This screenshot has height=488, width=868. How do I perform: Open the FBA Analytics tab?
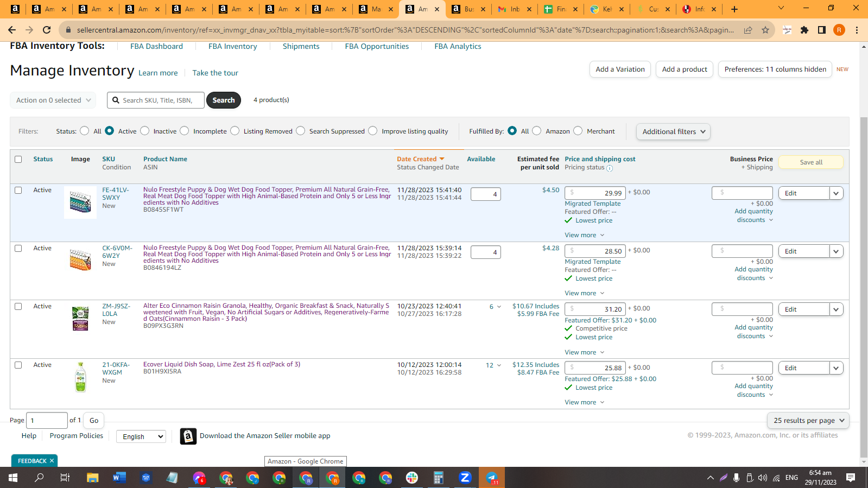tap(458, 46)
